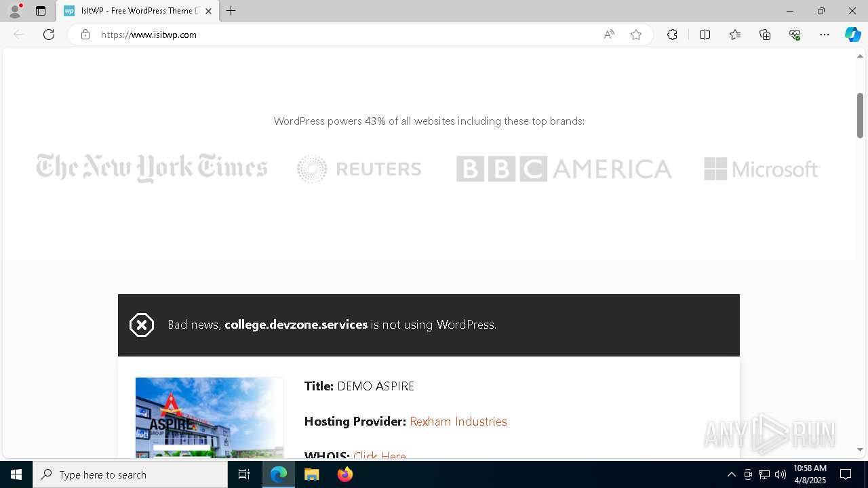This screenshot has width=868, height=488.
Task: Select the WordPress powers 43% headline text
Action: click(x=429, y=121)
